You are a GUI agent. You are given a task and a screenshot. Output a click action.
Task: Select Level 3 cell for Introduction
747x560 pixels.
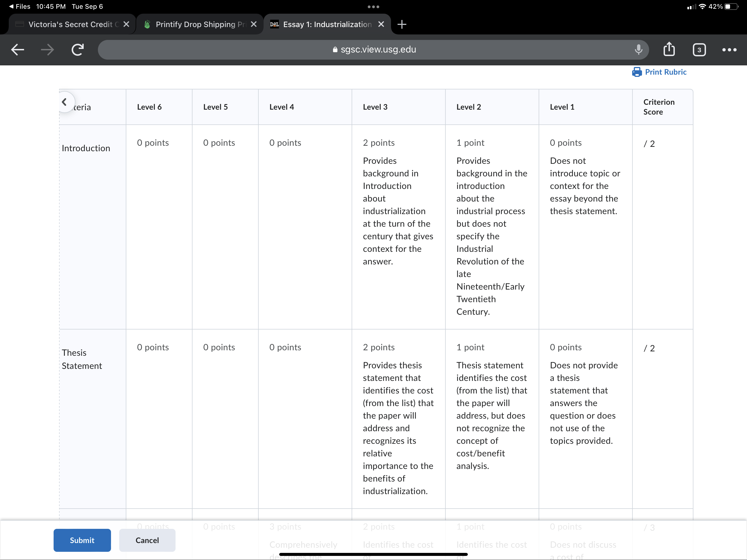pyautogui.click(x=398, y=227)
